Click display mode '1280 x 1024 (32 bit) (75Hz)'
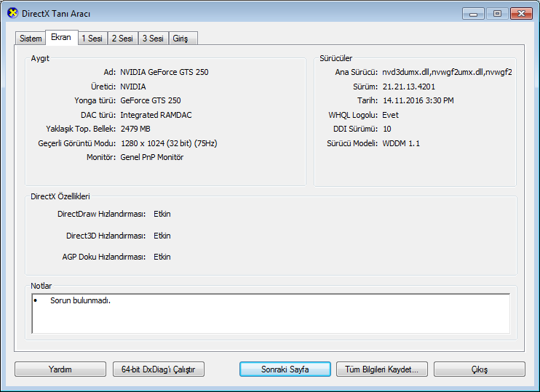Viewport: 540px width, 392px height. click(x=169, y=143)
